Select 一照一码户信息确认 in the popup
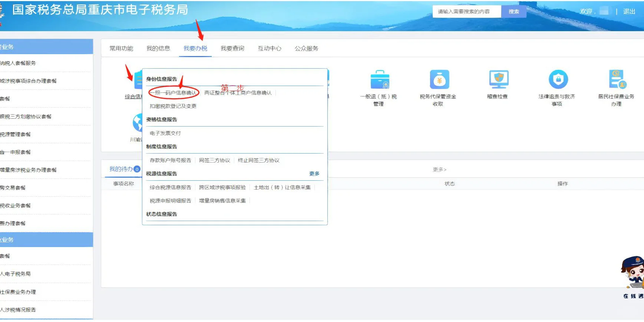644x322 pixels. point(174,93)
